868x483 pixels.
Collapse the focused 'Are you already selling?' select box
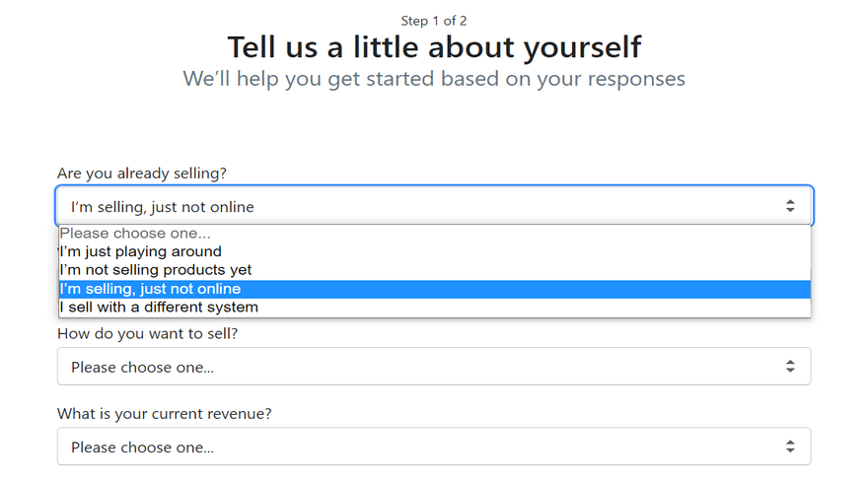click(x=434, y=206)
